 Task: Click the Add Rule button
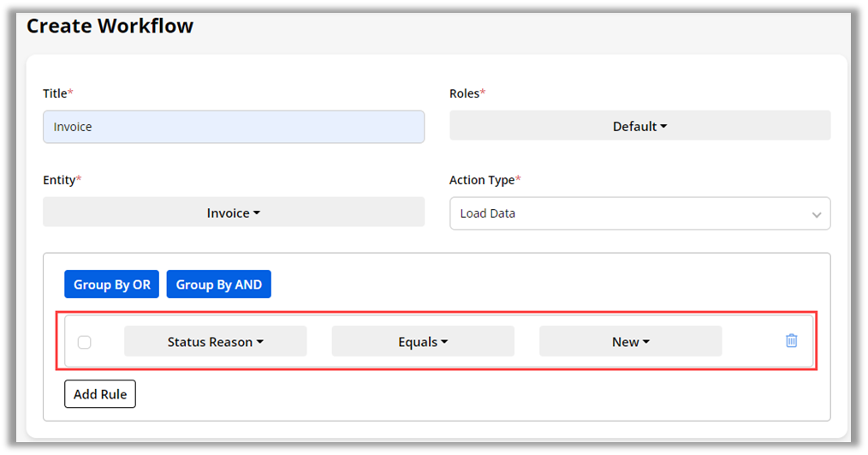pyautogui.click(x=100, y=394)
